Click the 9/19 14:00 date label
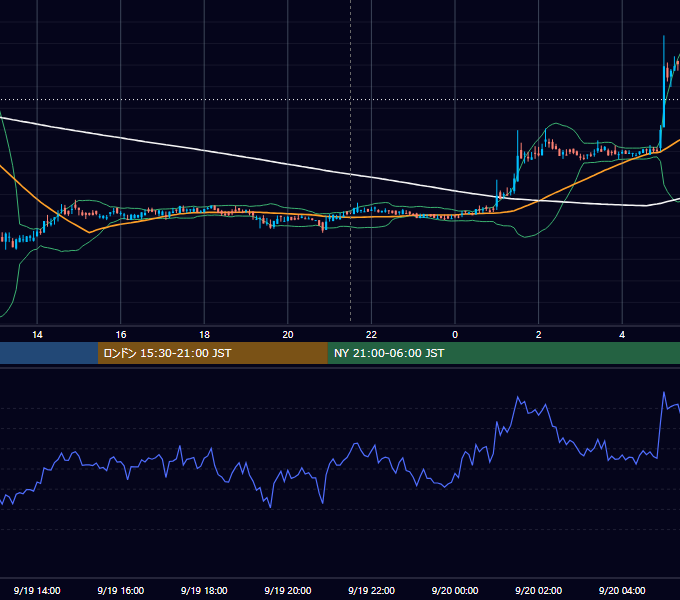This screenshot has width=680, height=600. pyautogui.click(x=37, y=590)
